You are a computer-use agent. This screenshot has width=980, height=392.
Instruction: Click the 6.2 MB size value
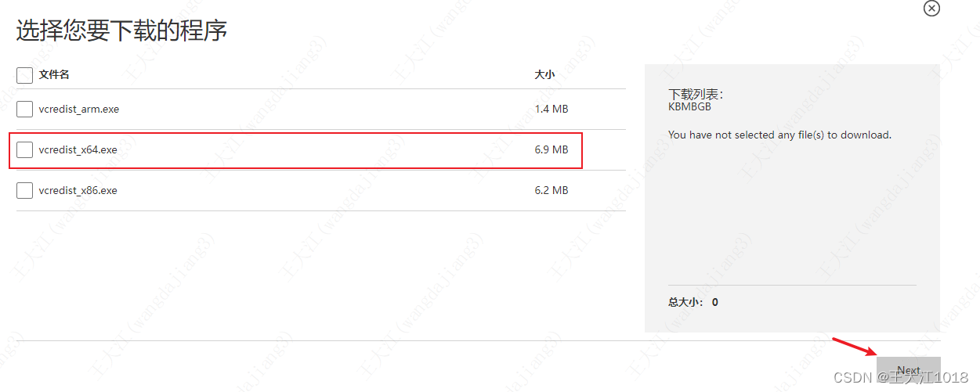551,190
